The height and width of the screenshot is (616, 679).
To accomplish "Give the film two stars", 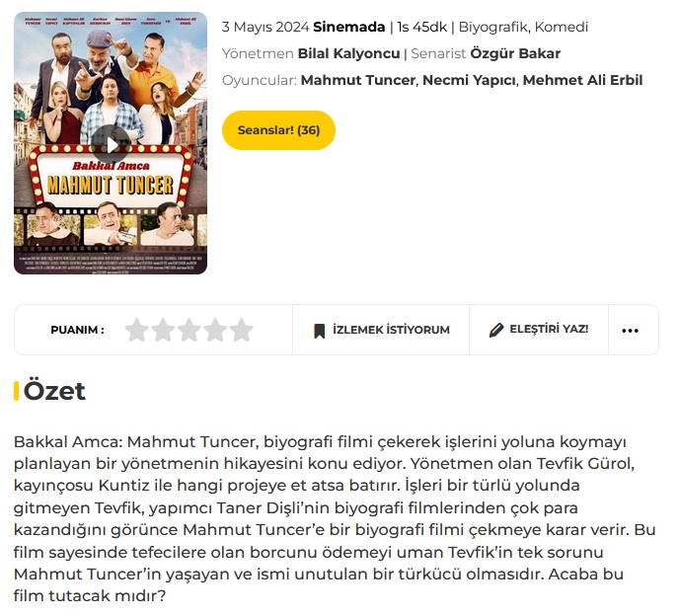I will [163, 330].
